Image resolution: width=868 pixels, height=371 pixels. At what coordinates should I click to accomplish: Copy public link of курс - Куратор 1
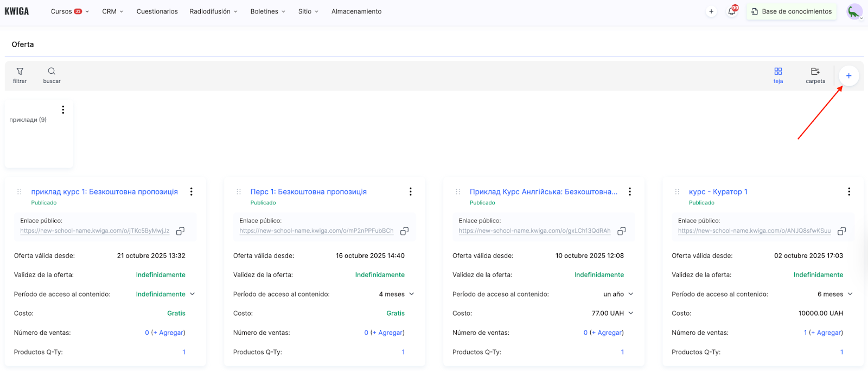841,231
